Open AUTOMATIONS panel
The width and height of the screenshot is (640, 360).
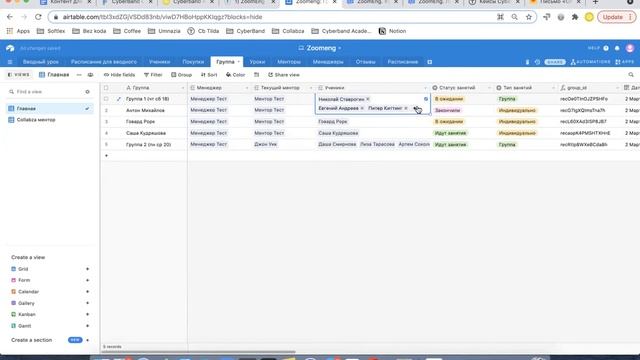[x=590, y=62]
